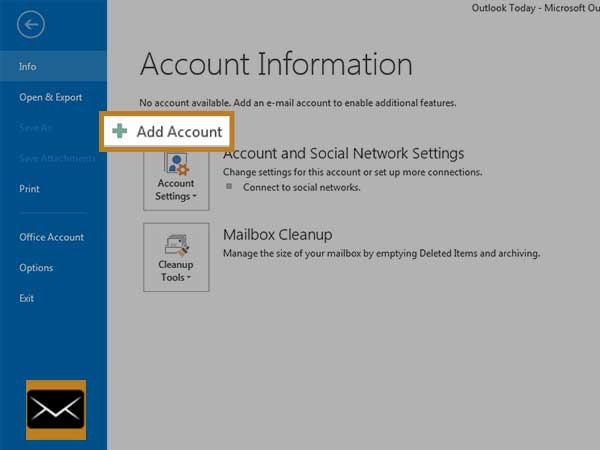Image resolution: width=600 pixels, height=450 pixels.
Task: Click the Account Settings person-gear icon
Action: click(x=177, y=164)
